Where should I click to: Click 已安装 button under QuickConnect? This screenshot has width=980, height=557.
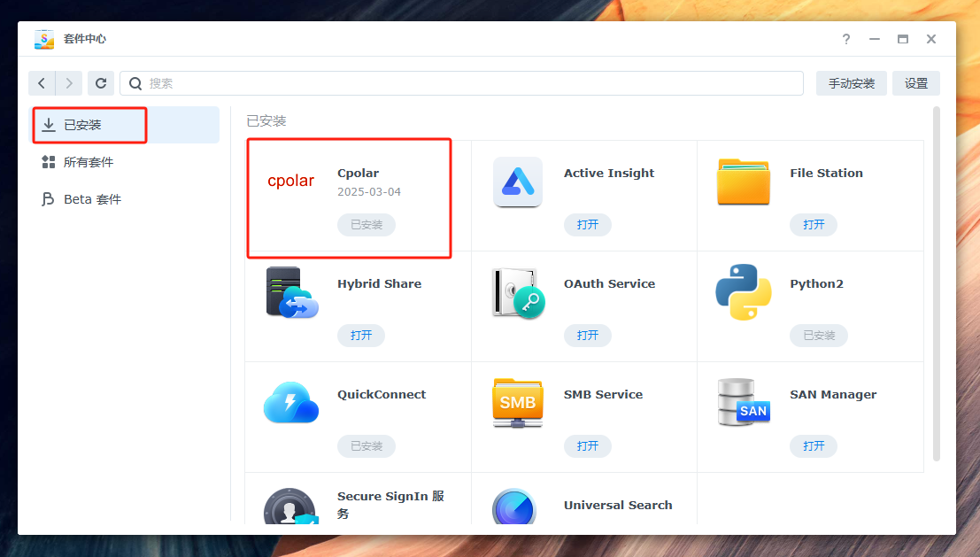click(x=367, y=445)
